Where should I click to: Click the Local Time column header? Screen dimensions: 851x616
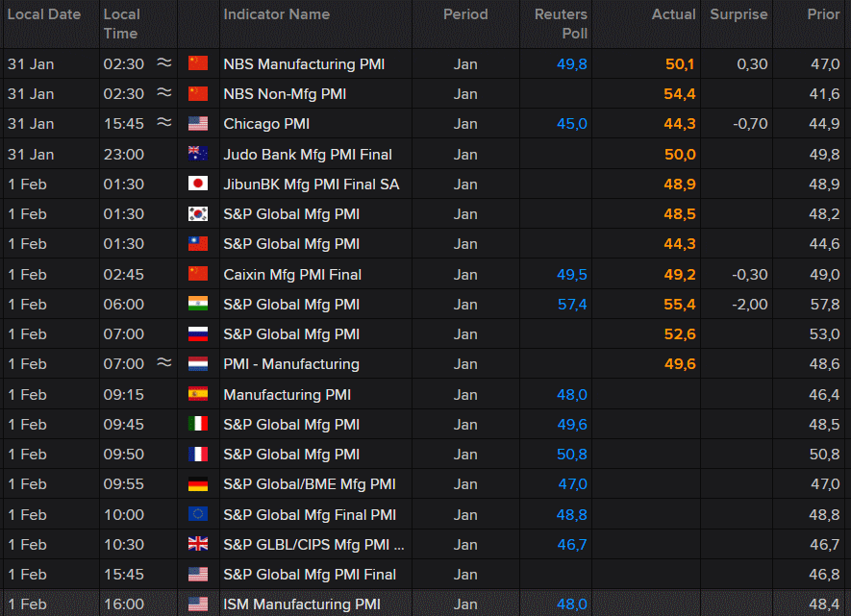tap(121, 24)
